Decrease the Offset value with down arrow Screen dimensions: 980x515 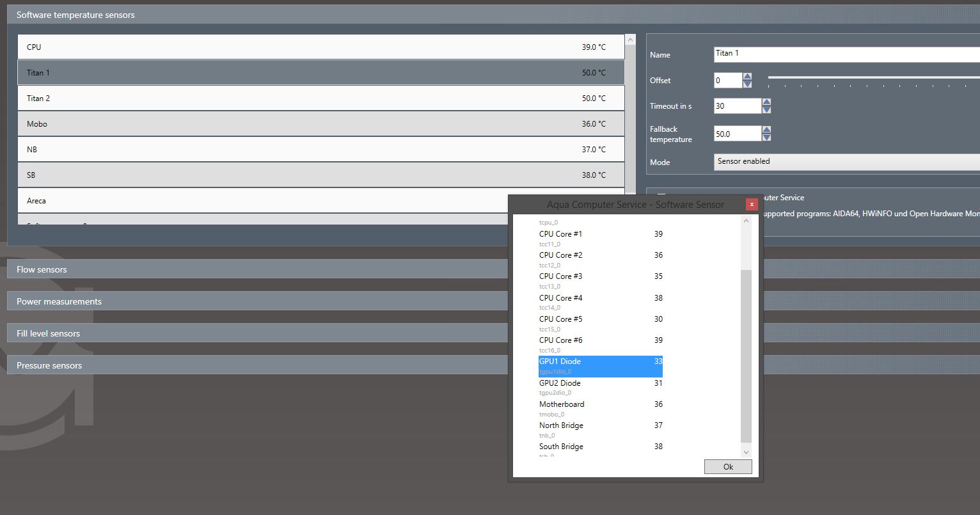coord(747,84)
